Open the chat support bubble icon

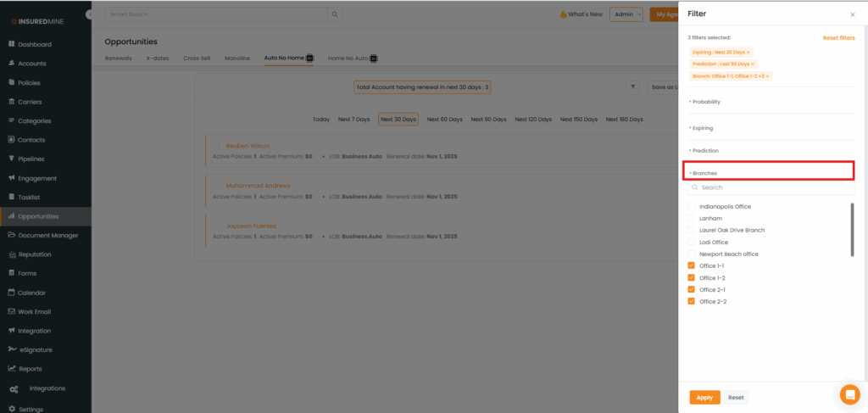point(849,394)
